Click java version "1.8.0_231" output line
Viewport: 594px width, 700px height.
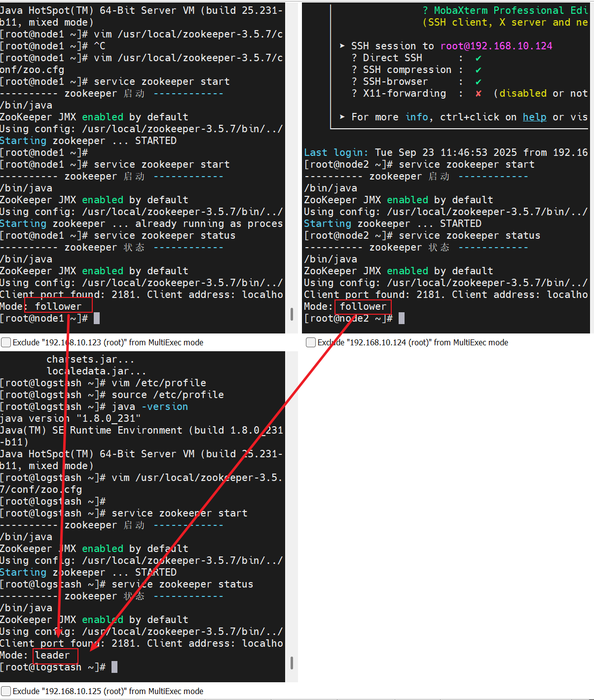71,418
